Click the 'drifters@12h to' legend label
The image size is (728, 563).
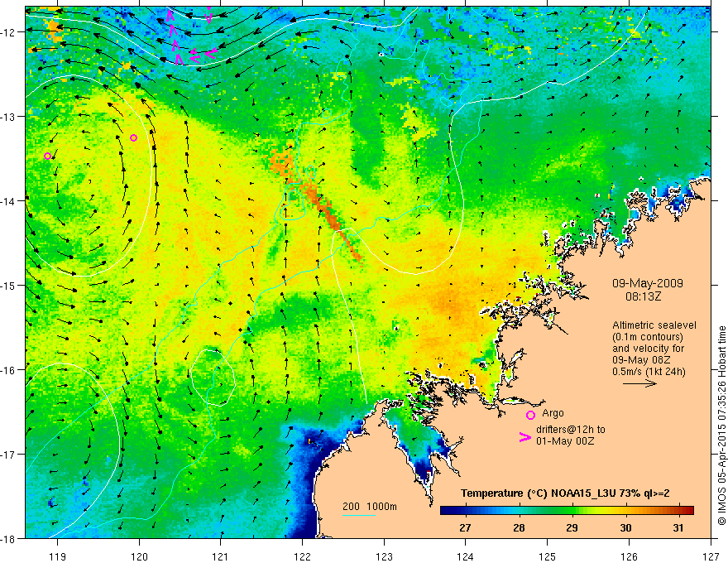[x=571, y=429]
